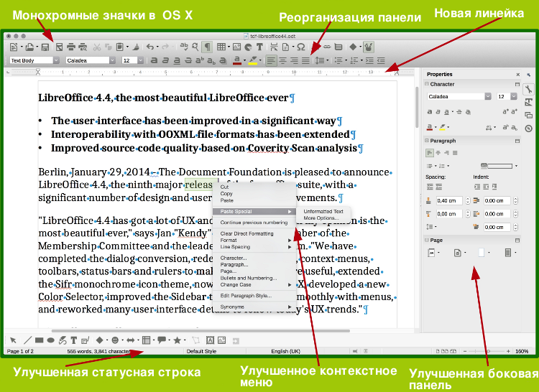
Task: Toggle Underline in the formatting toolbar
Action: click(177, 61)
